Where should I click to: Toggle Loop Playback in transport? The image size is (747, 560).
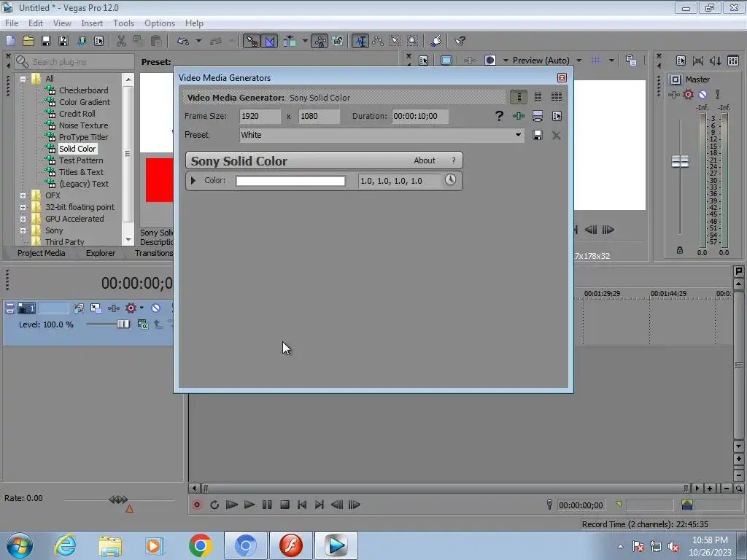(x=214, y=505)
